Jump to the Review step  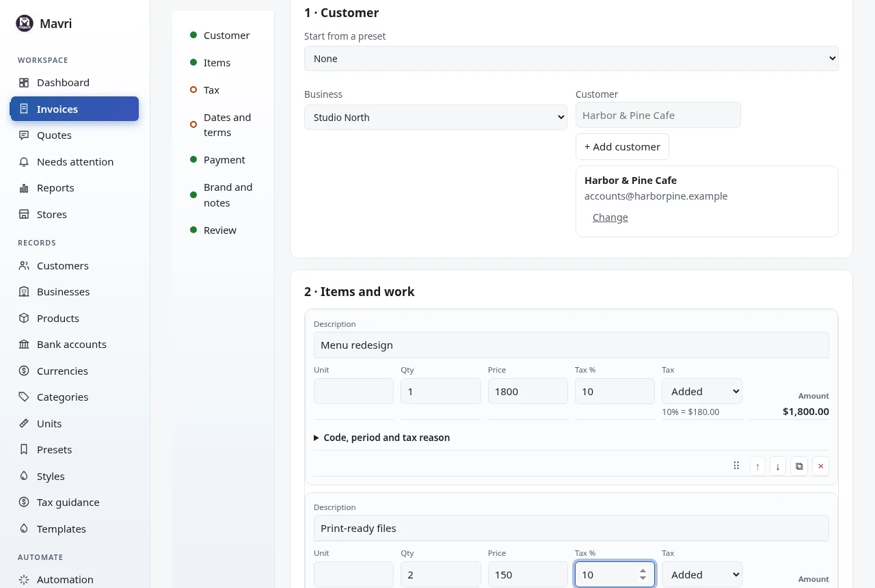pos(220,230)
